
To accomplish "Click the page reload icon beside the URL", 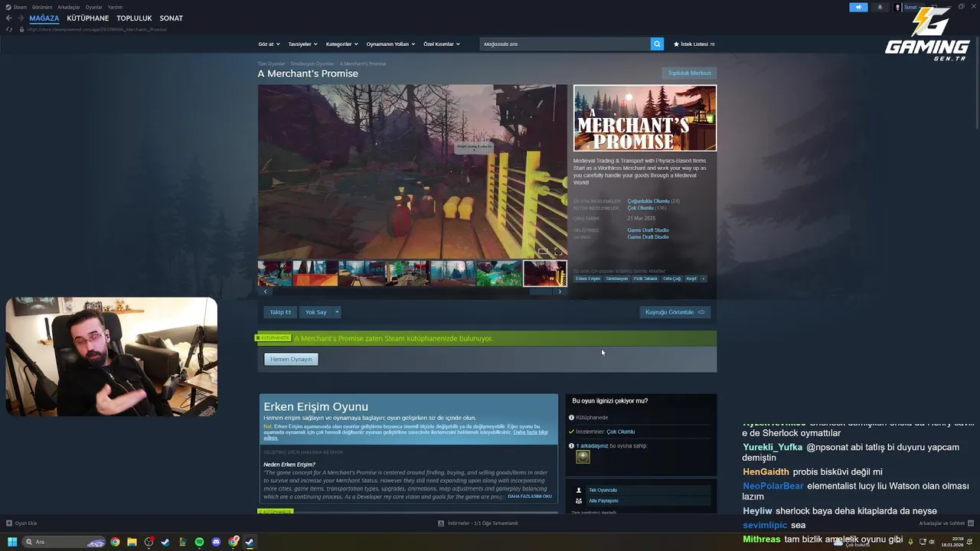I will tap(9, 29).
